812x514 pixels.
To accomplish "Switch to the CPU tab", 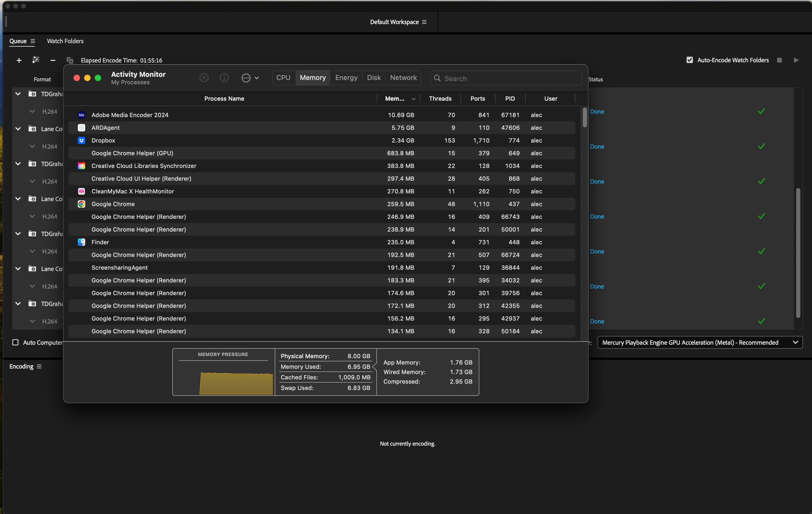I will click(283, 78).
